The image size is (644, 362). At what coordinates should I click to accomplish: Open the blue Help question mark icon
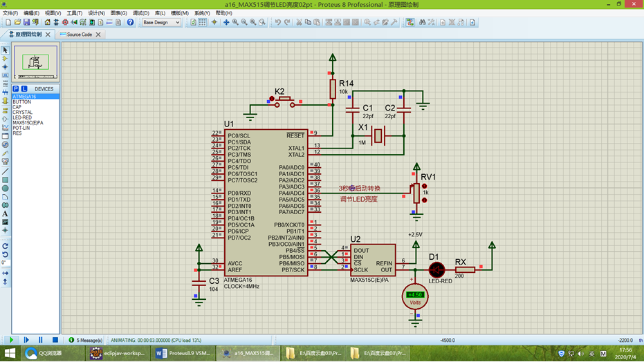130,23
